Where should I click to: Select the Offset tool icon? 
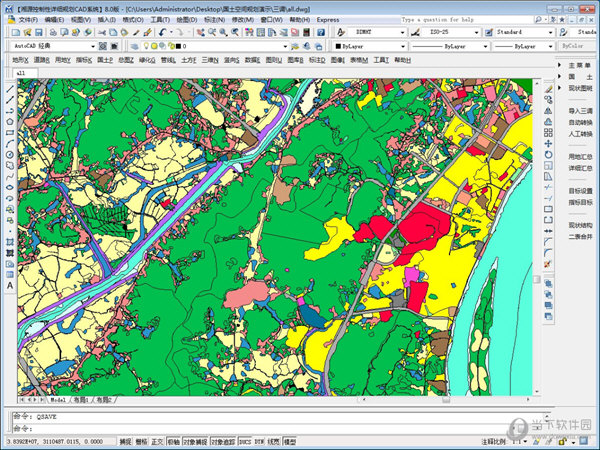click(548, 120)
